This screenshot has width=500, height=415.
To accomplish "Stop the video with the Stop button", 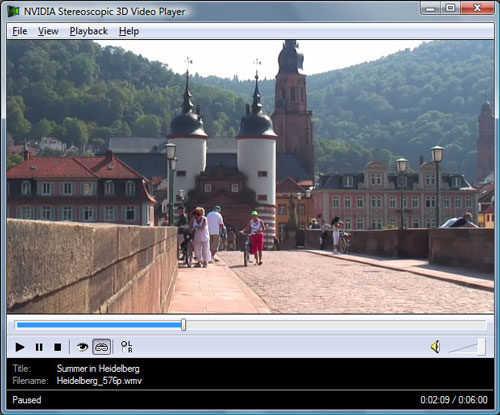I will [58, 347].
